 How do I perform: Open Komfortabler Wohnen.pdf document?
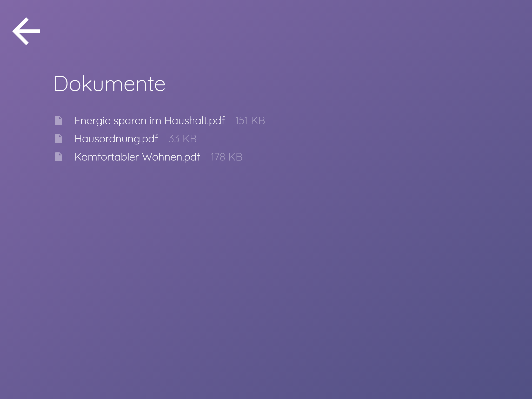point(137,157)
